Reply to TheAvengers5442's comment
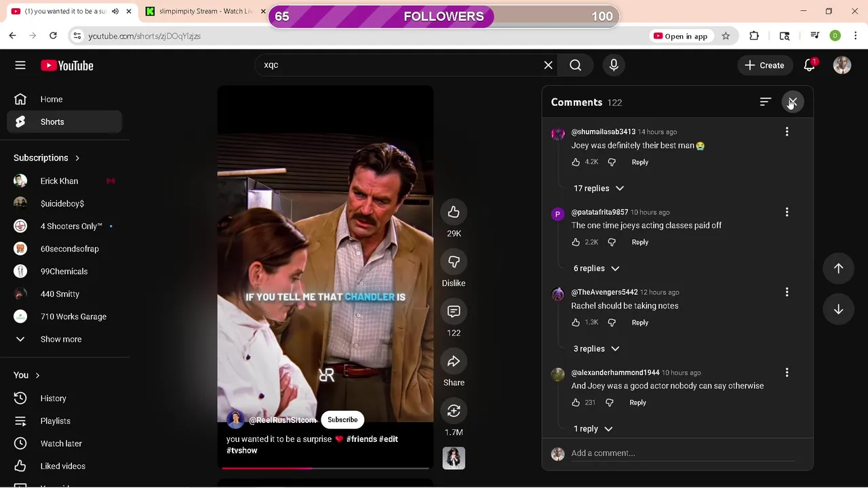The width and height of the screenshot is (868, 488). (x=640, y=323)
